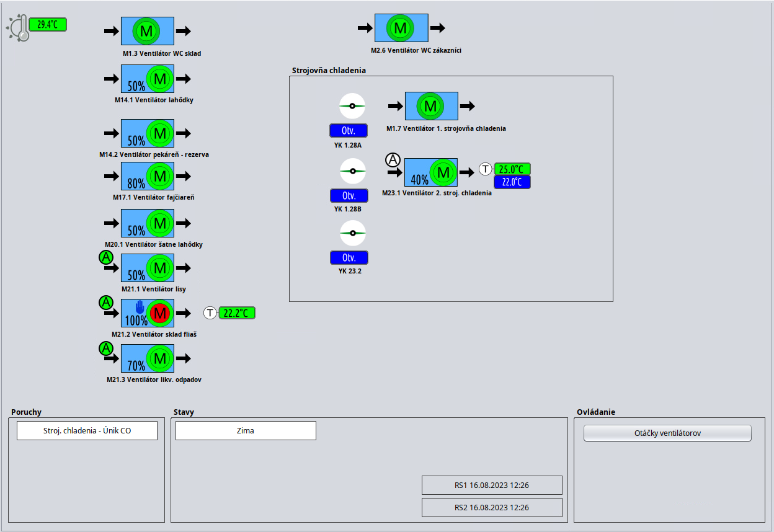The image size is (774, 532).
Task: Toggle auto mode A on M21.3 likv. odpadov
Action: tap(106, 348)
